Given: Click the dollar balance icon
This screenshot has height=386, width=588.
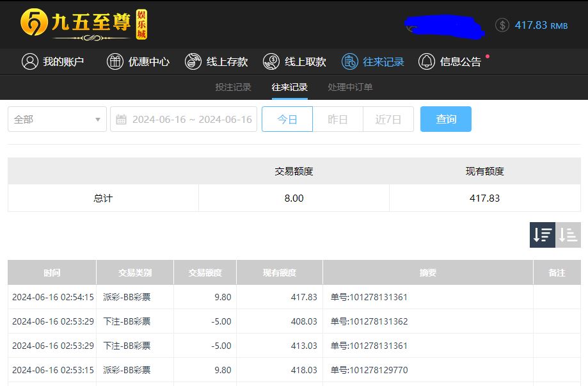Looking at the screenshot, I should (502, 25).
